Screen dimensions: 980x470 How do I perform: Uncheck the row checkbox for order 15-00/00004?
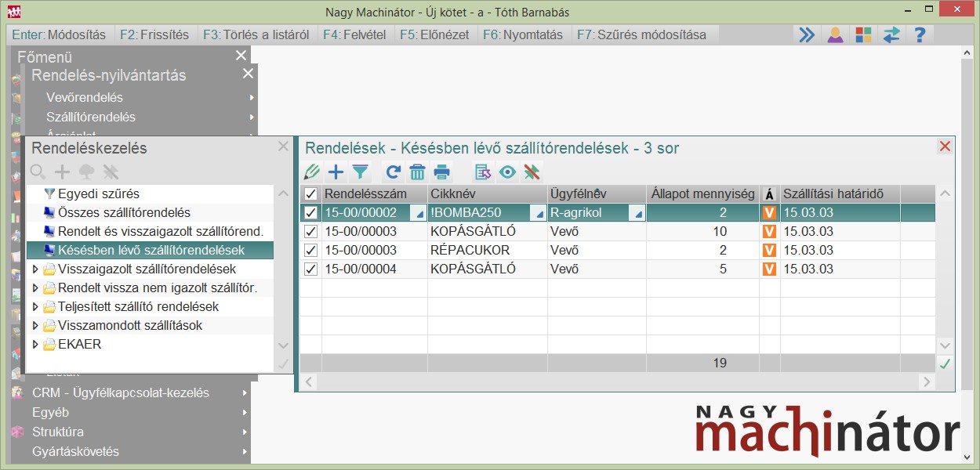point(310,269)
